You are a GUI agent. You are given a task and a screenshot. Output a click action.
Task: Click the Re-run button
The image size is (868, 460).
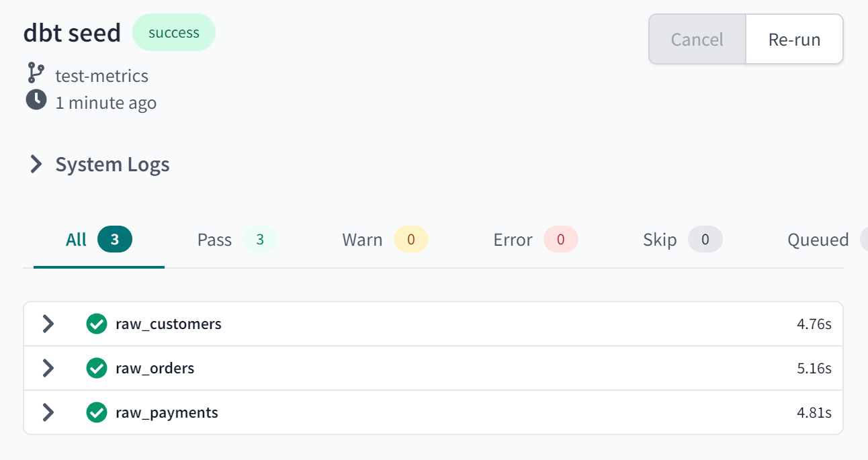tap(795, 39)
